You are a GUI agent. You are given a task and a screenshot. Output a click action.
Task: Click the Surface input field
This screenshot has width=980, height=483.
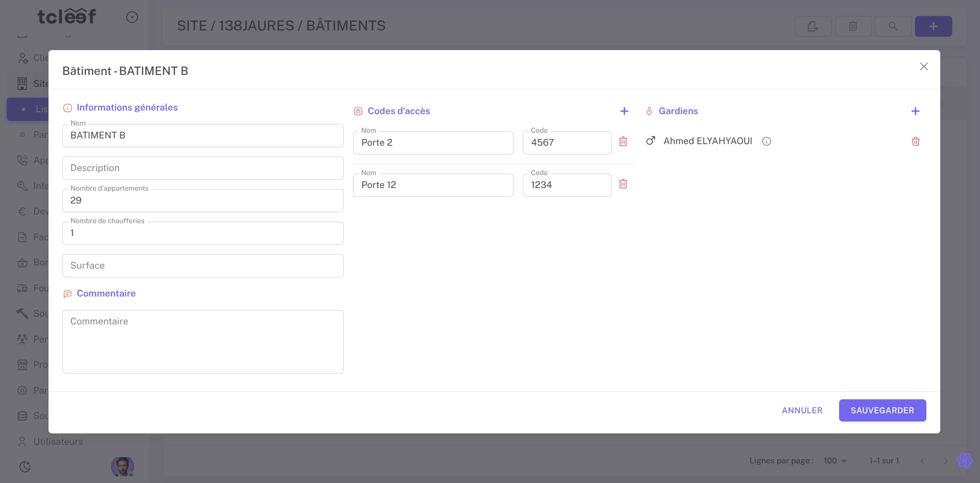pyautogui.click(x=203, y=266)
